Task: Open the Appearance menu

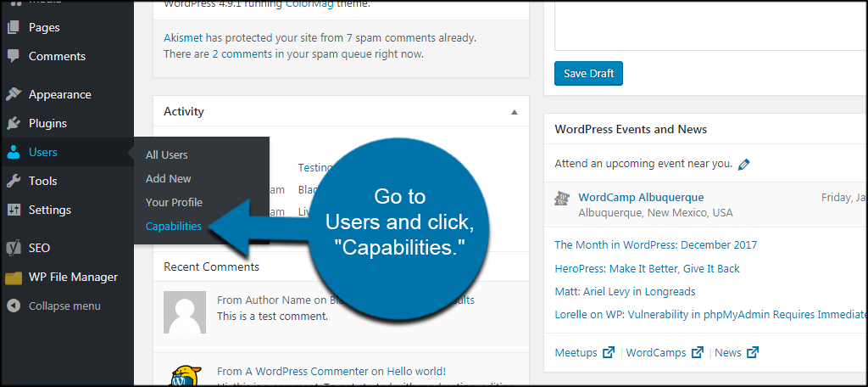Action: [60, 94]
